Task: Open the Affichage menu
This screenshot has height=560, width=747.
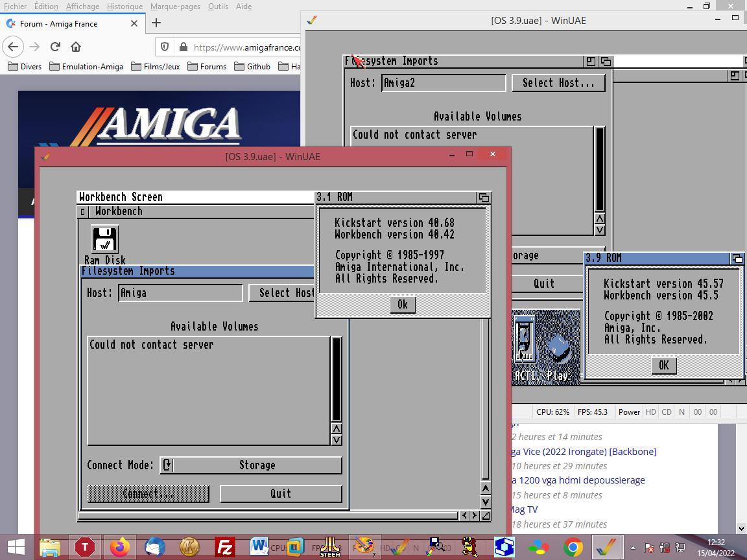Action: 82,6
